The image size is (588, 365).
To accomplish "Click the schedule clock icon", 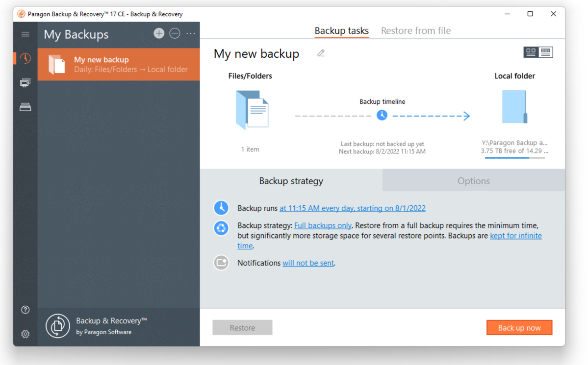I will (221, 208).
